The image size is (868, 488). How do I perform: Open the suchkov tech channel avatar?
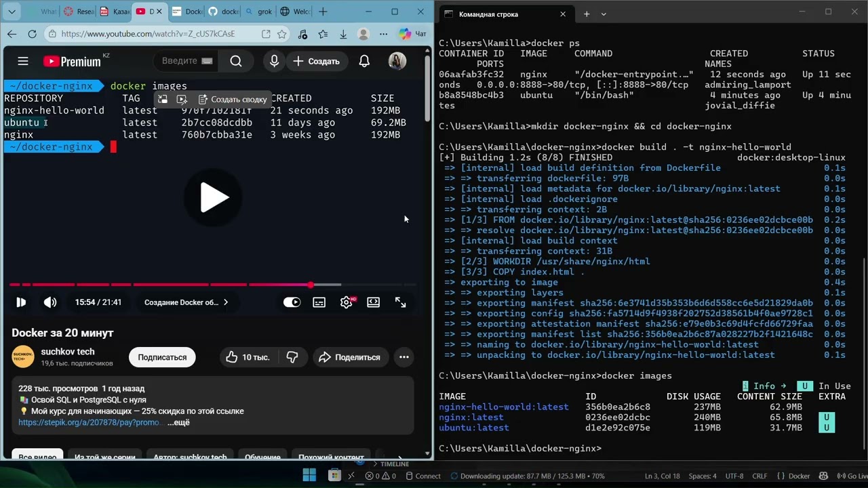pos(23,357)
